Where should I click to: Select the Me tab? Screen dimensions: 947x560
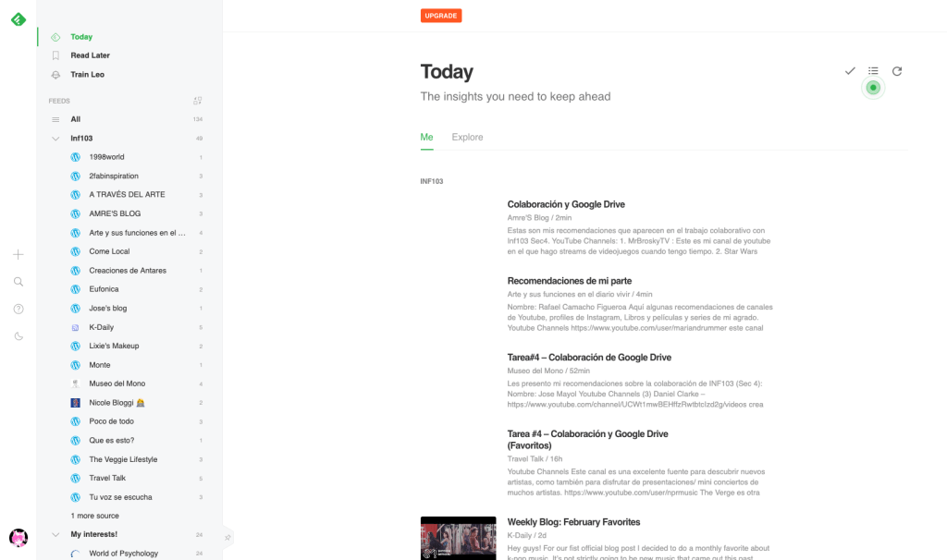click(x=426, y=137)
